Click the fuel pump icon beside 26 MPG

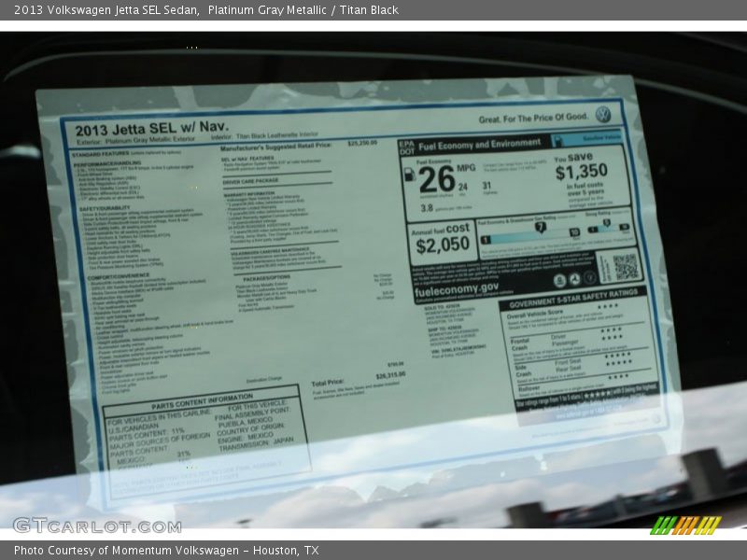tap(409, 175)
